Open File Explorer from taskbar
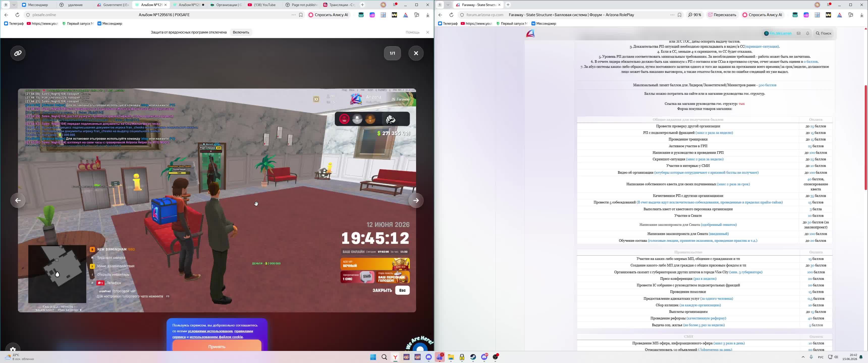Screen dimensions: 868x363 (x=451, y=357)
